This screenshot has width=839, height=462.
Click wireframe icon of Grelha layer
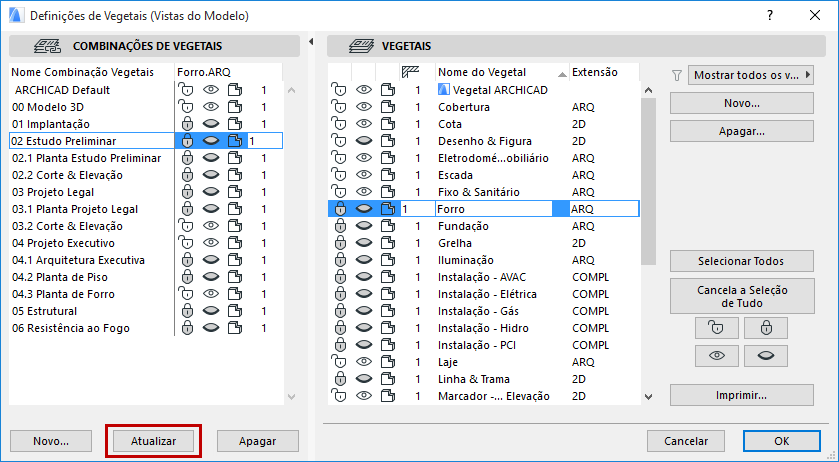(x=388, y=243)
